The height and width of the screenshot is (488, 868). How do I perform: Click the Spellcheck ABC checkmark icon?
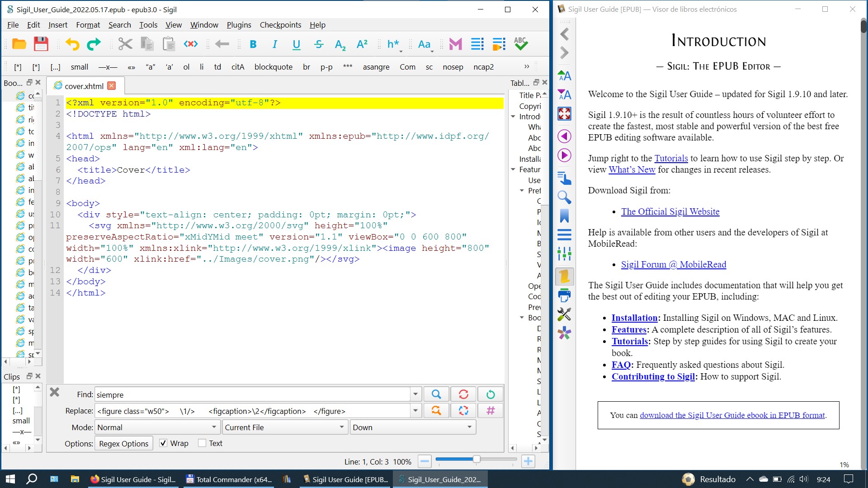520,44
